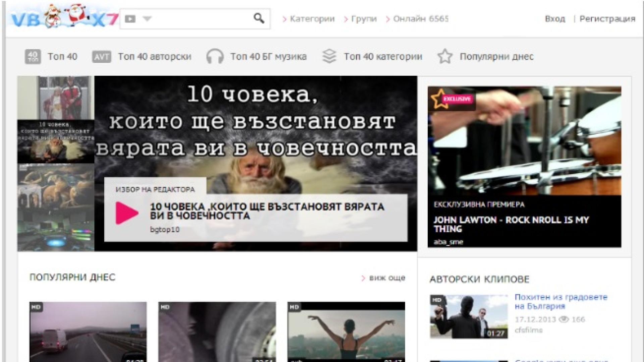Click the headphones icon for Топ 40 БГ музика
This screenshot has width=644, height=362.
[x=215, y=56]
